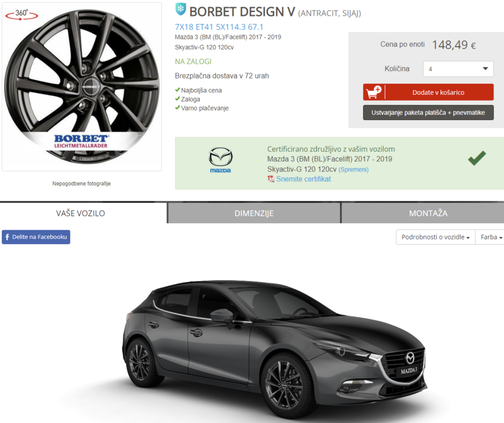Screen dimensions: 504x423
Task: Switch to the DIMENZIJE tab
Action: tap(254, 213)
